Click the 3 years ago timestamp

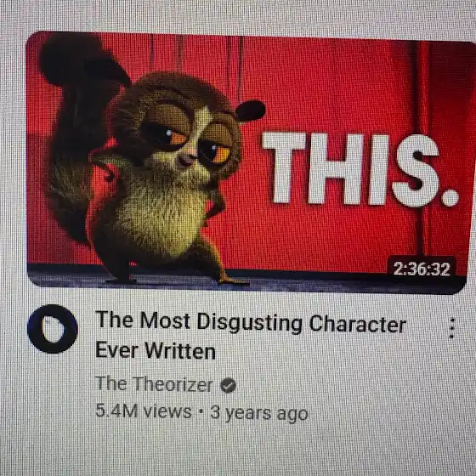259,413
